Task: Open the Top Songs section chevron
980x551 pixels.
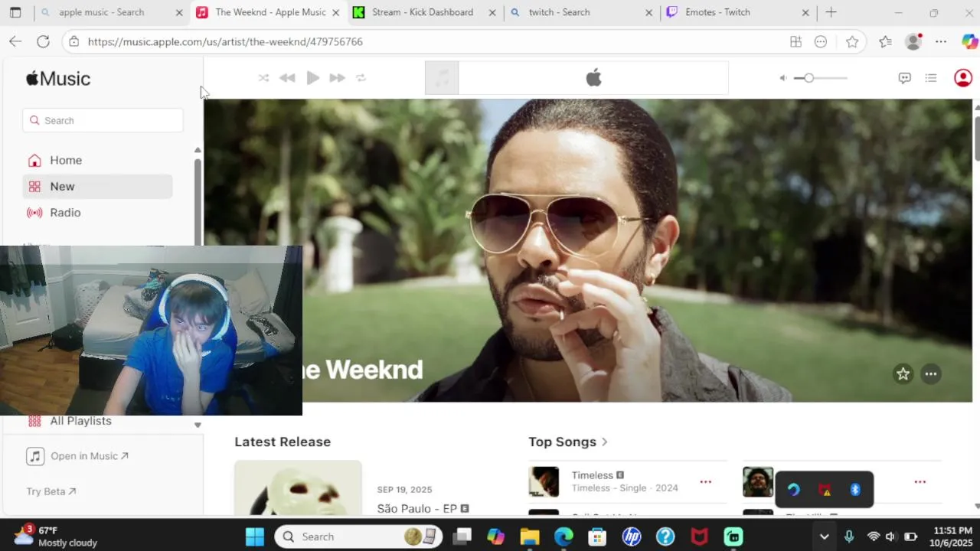Action: (604, 442)
